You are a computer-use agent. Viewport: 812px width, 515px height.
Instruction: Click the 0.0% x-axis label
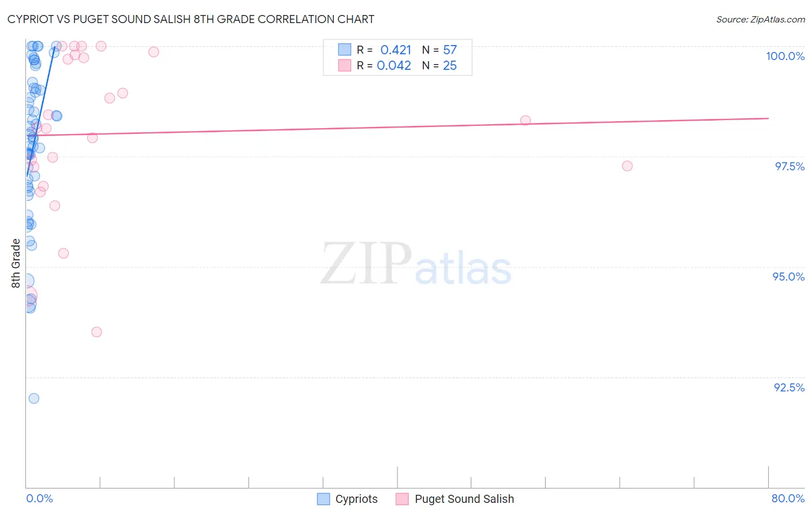point(40,498)
